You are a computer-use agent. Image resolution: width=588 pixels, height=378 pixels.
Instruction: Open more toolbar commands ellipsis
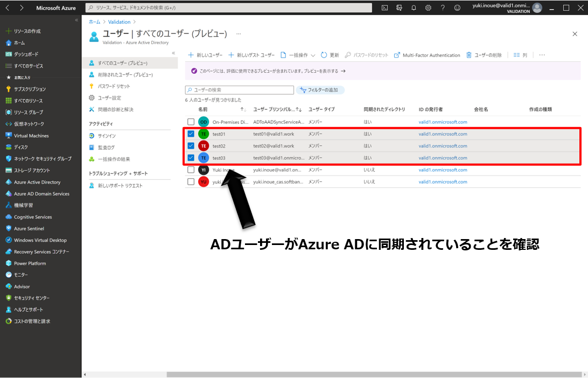tap(542, 55)
